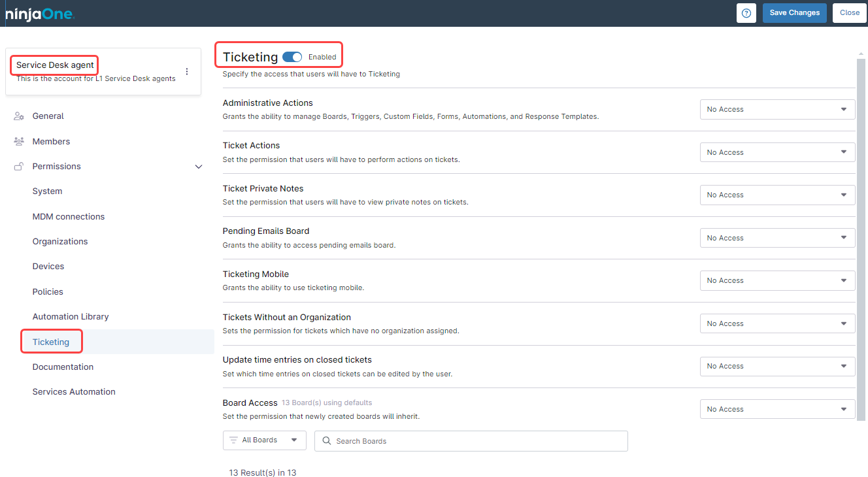Image resolution: width=868 pixels, height=477 pixels.
Task: Open the Ticket Actions permission dropdown
Action: click(x=776, y=152)
